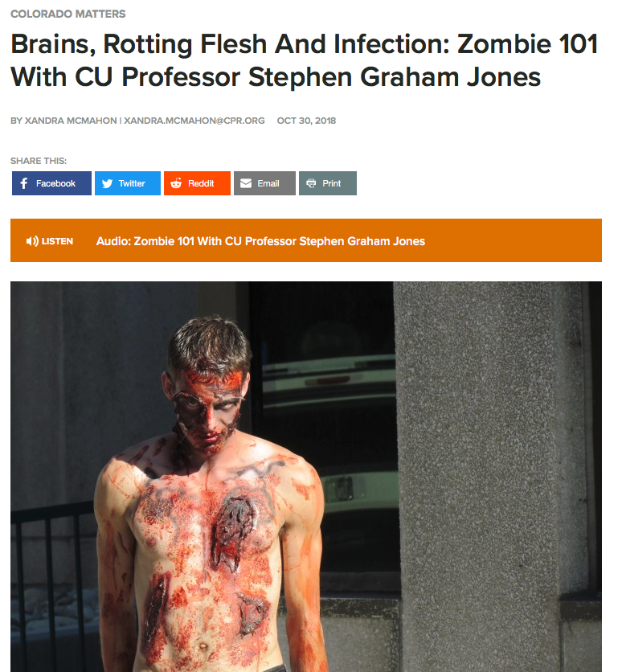Screen dimensions: 622x672
Task: Click the Reddit alien icon
Action: coord(176,183)
